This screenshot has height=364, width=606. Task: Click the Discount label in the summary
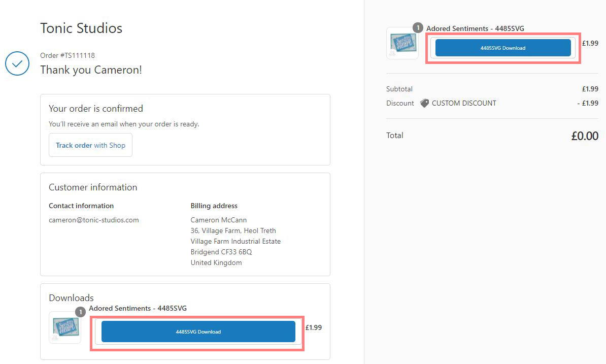pyautogui.click(x=400, y=103)
